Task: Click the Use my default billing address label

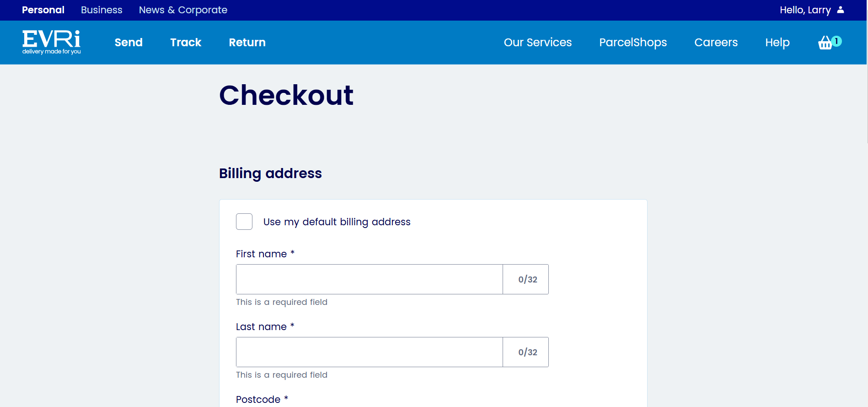Action: 337,222
